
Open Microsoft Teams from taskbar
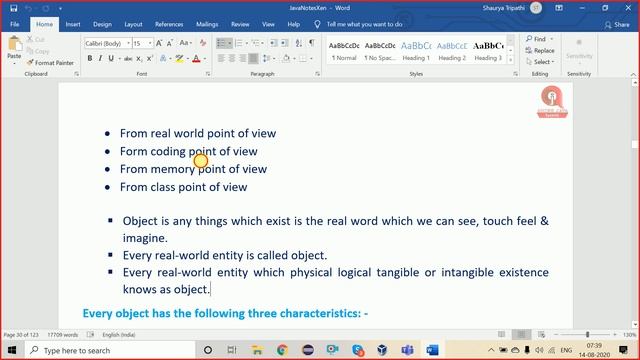pyautogui.click(x=407, y=350)
